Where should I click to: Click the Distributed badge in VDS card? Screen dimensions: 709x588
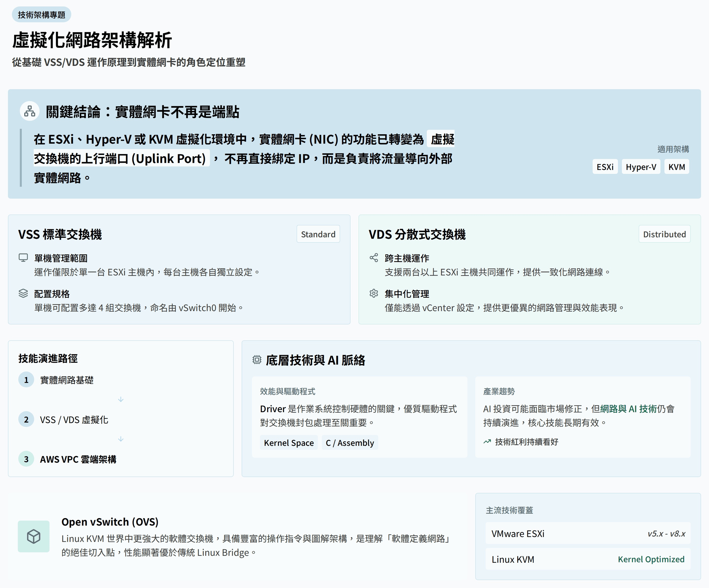664,234
